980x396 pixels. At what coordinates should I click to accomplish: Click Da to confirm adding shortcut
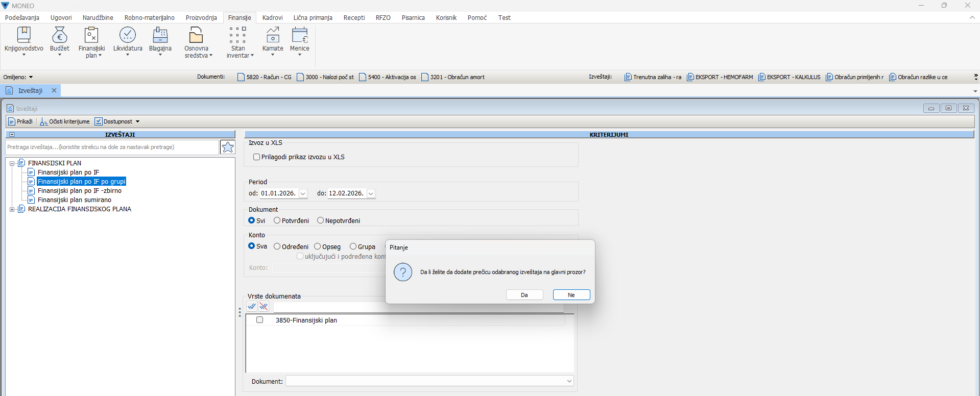click(x=524, y=295)
